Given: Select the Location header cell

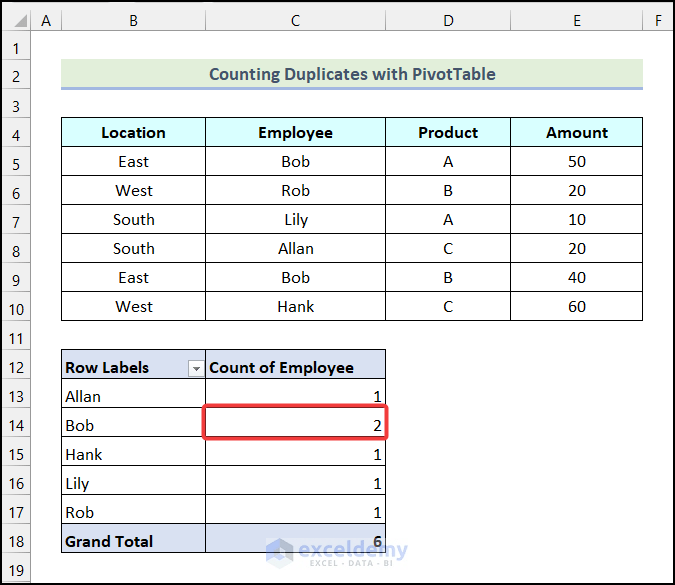Looking at the screenshot, I should pyautogui.click(x=133, y=132).
